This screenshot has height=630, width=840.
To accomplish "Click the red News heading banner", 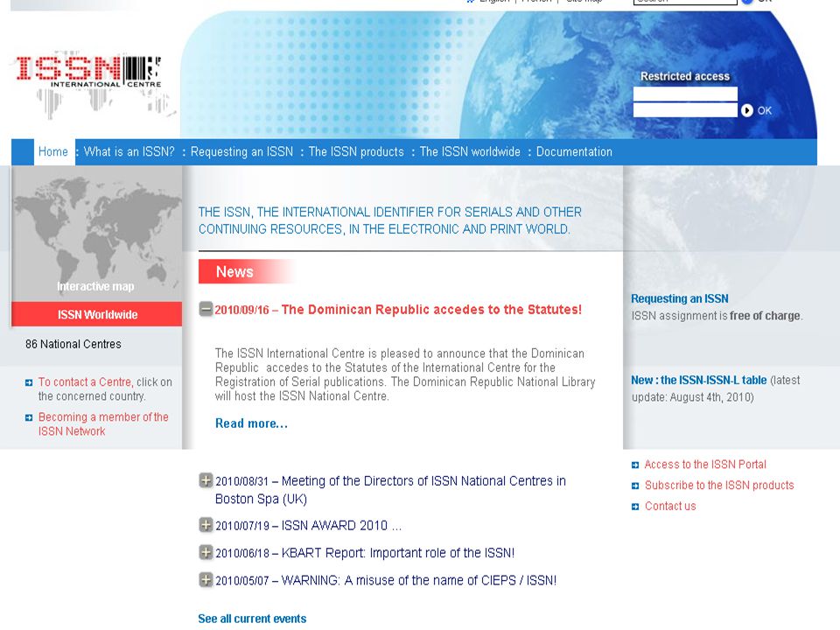I will (x=247, y=271).
